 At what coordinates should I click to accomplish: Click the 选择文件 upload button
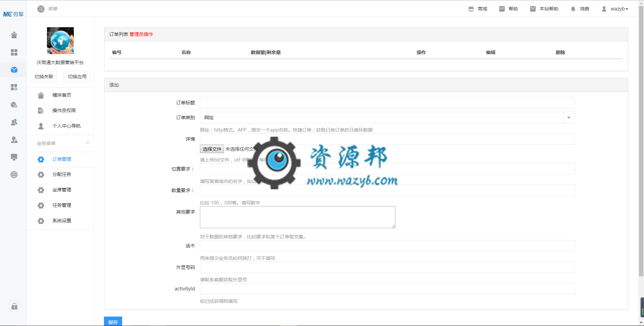(212, 149)
